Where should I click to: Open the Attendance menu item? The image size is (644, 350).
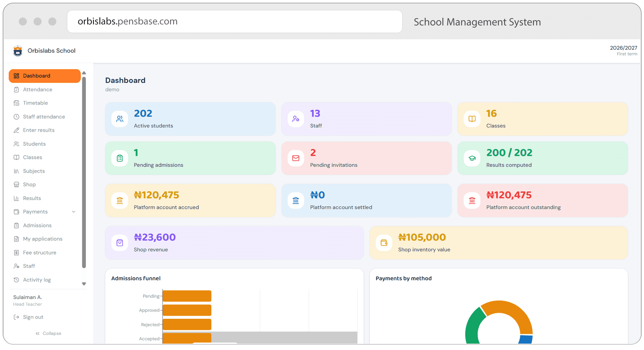[45, 90]
